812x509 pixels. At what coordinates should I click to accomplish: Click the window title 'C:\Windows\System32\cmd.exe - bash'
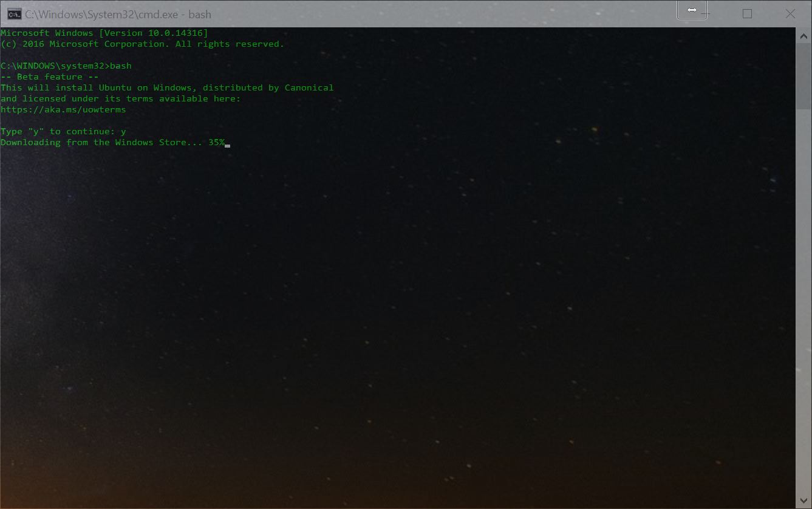118,14
